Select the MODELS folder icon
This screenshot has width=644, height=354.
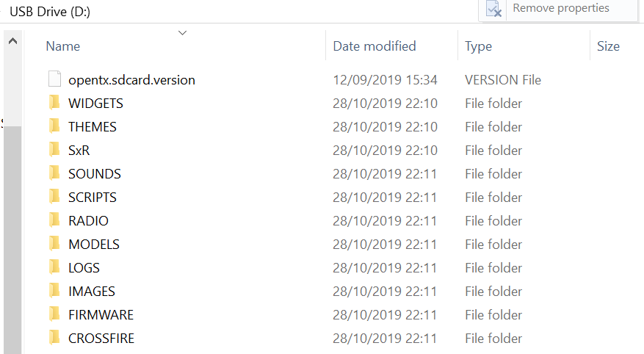point(54,244)
